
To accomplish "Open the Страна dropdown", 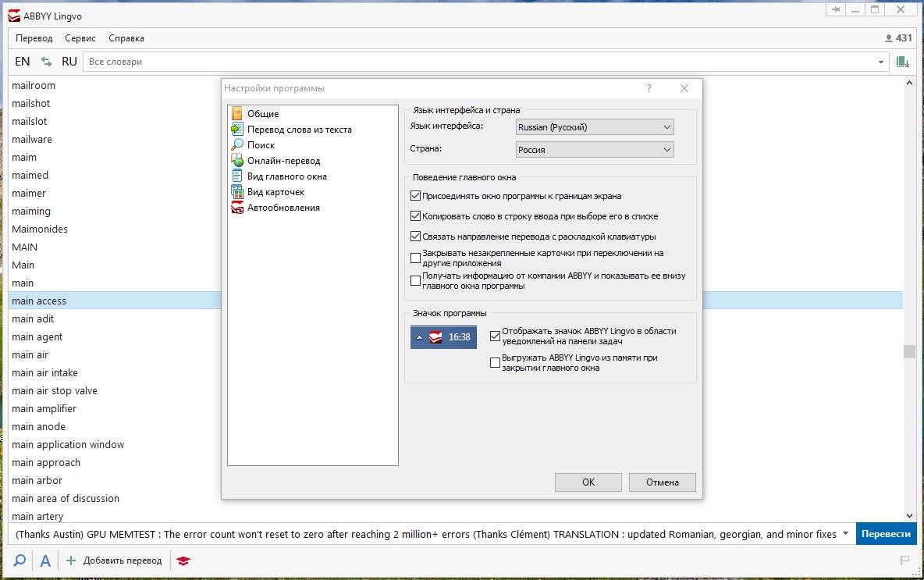I will coord(595,150).
